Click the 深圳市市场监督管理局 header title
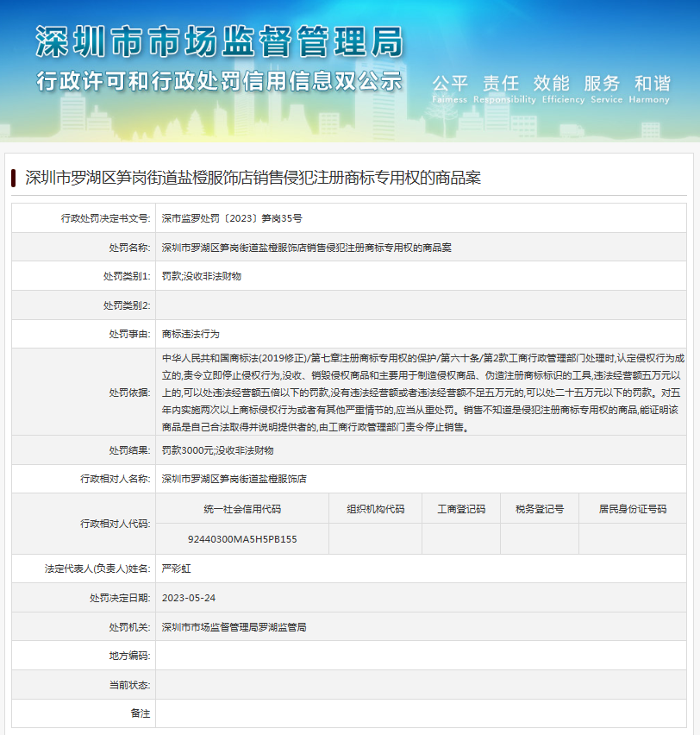This screenshot has height=735, width=700. pyautogui.click(x=219, y=42)
